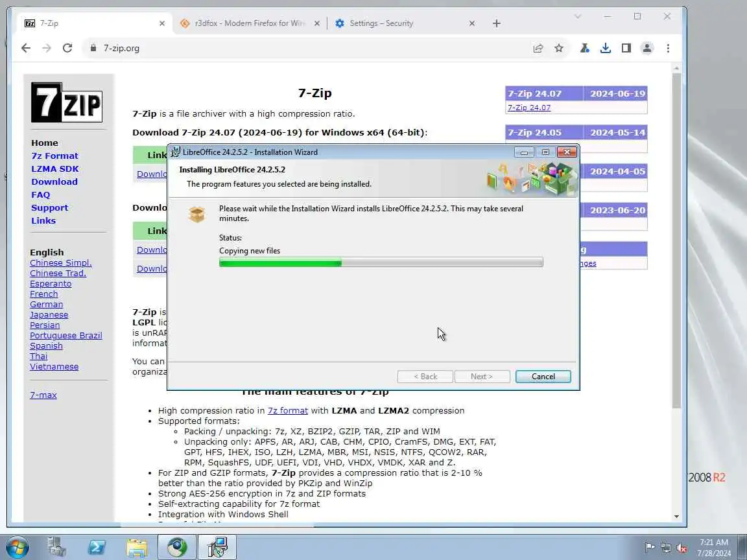Select the 7-Zip browser tab

(94, 23)
